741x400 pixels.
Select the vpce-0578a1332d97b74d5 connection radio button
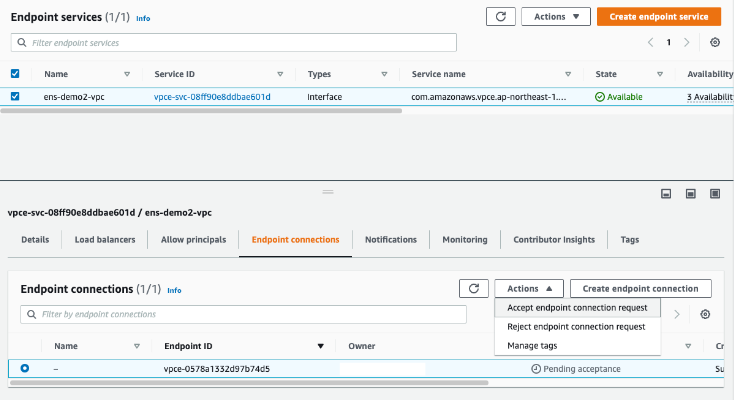click(25, 368)
